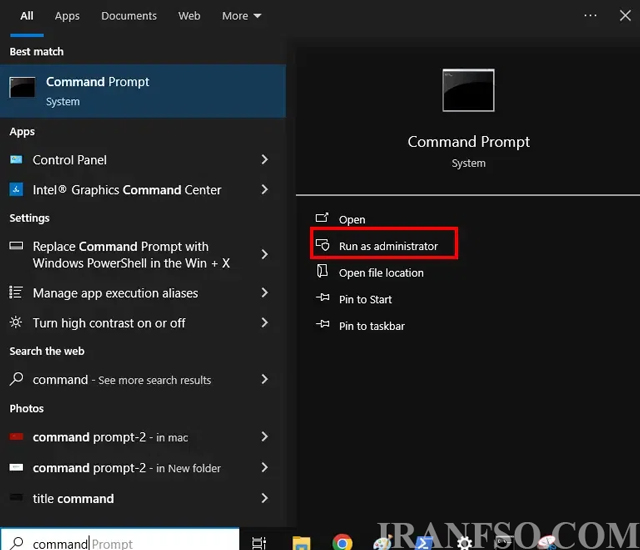
Task: Select the Web search tab
Action: coord(189,16)
